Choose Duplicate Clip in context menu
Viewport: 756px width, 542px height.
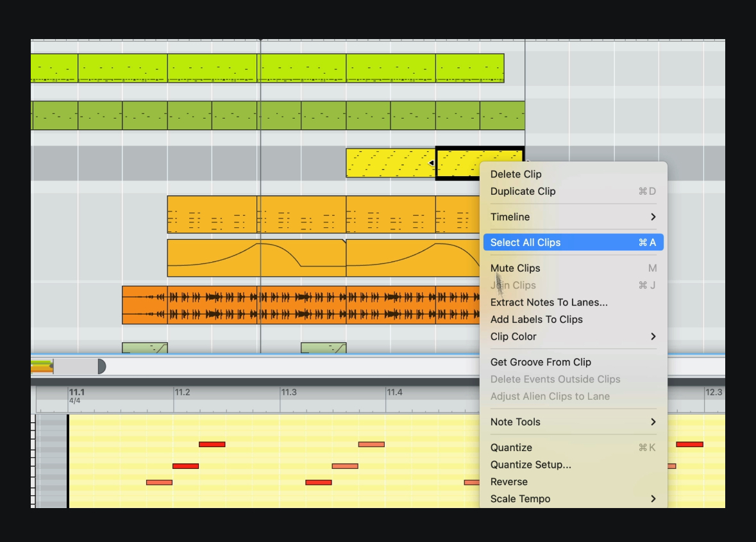tap(573, 192)
